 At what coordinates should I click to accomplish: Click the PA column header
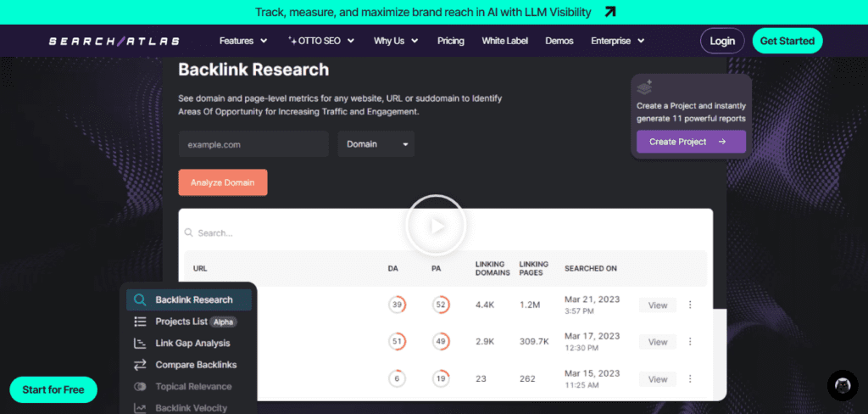click(437, 268)
